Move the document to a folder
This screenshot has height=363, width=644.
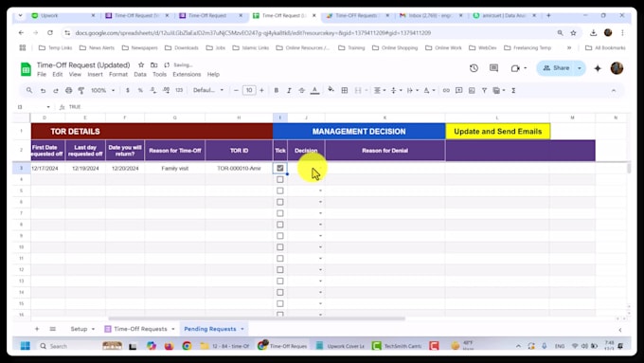(x=154, y=65)
